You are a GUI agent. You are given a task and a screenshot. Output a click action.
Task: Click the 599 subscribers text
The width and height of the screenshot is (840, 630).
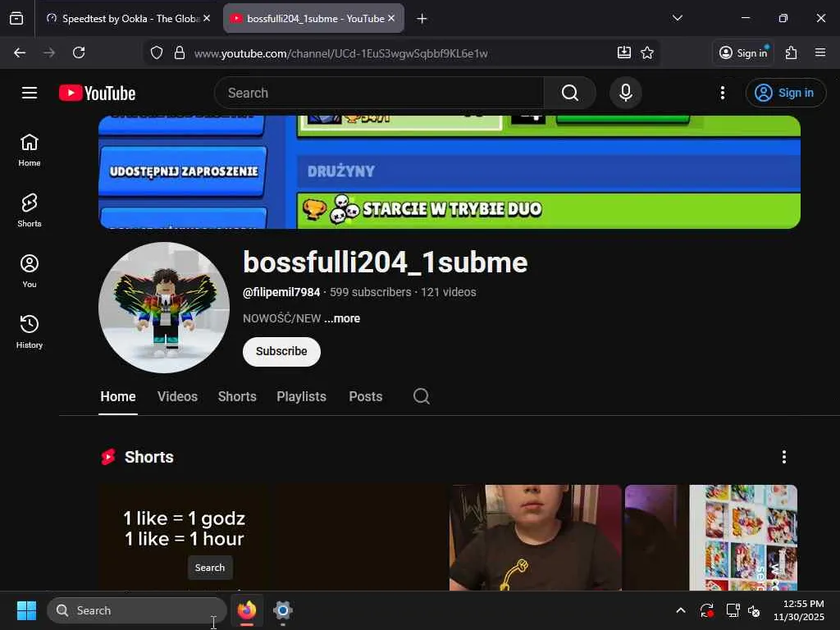pos(371,292)
